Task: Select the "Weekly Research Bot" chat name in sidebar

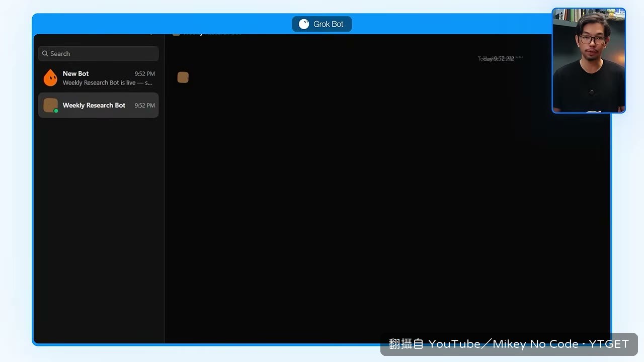Action: tap(94, 105)
